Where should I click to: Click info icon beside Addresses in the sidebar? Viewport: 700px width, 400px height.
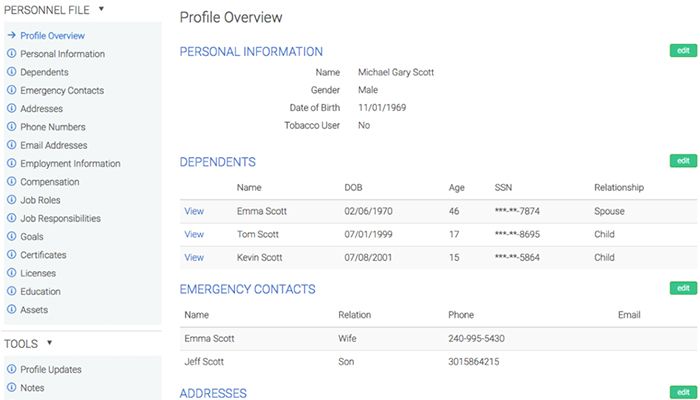[x=12, y=108]
